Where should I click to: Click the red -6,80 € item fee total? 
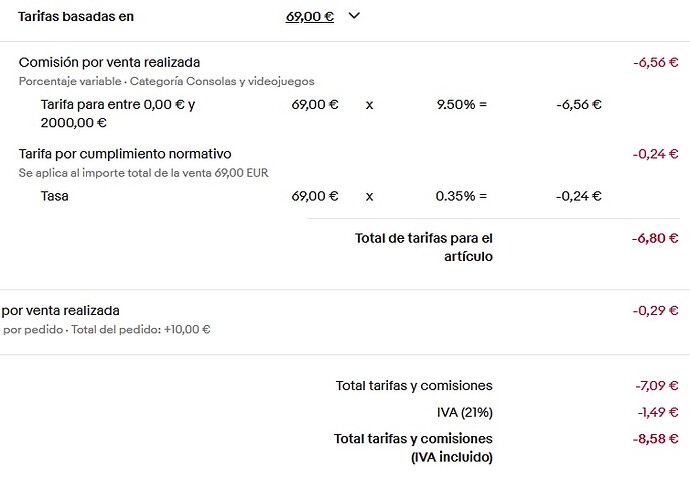(x=655, y=238)
